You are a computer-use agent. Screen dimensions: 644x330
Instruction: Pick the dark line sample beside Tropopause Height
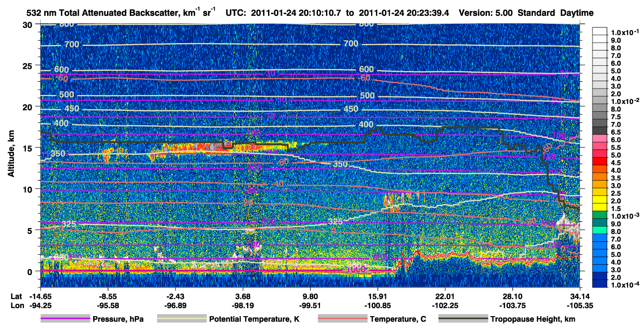(x=463, y=319)
